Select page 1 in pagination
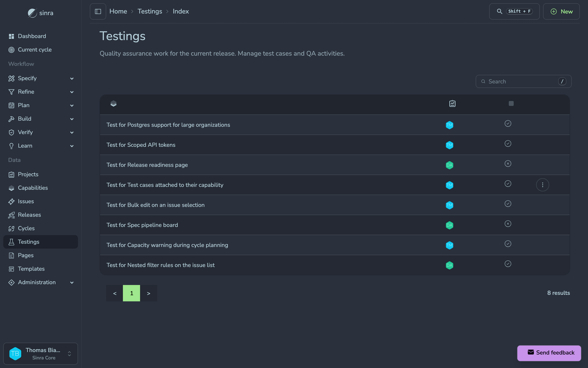 [x=131, y=293]
